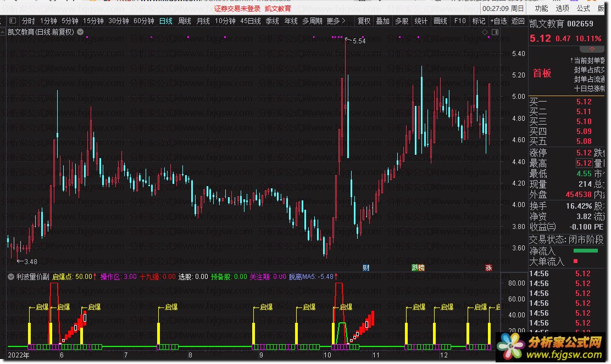
Task: Click the boxed 最高 value 5.12
Action: point(584,163)
